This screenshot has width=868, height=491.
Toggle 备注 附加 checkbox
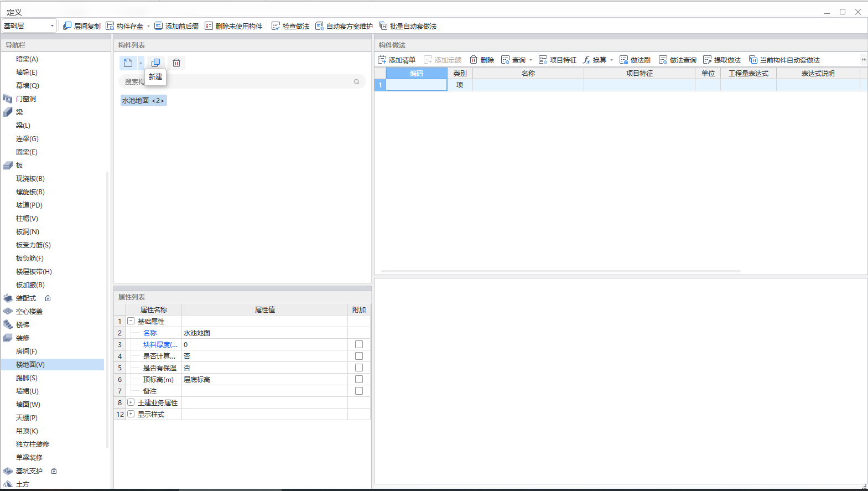tap(359, 391)
